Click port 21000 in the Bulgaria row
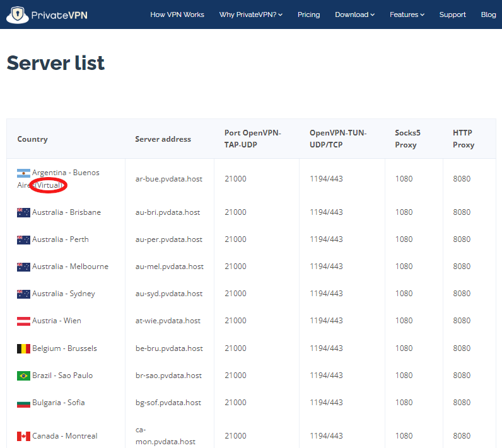Screen dimensions: 502x448 tap(235, 403)
